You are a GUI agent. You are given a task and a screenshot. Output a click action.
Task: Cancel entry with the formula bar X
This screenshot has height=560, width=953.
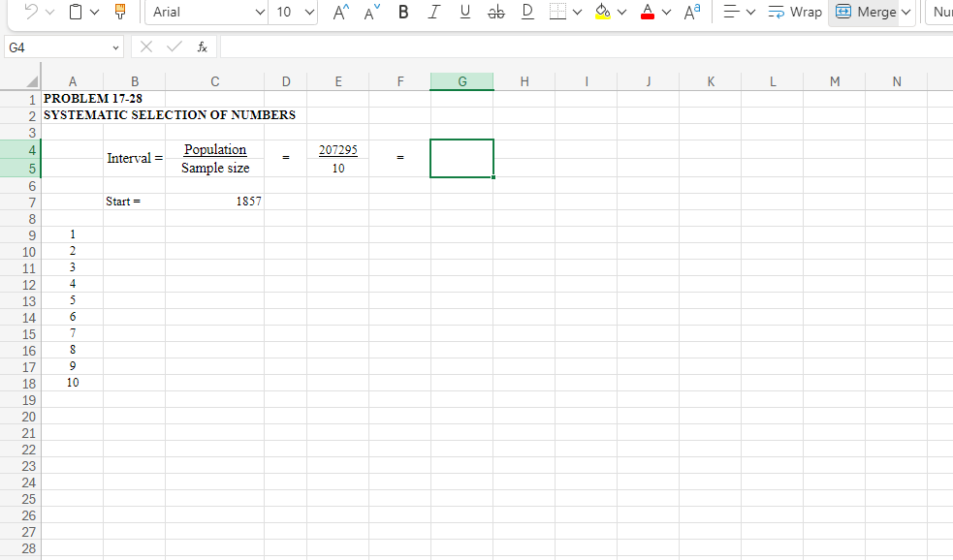coord(145,47)
